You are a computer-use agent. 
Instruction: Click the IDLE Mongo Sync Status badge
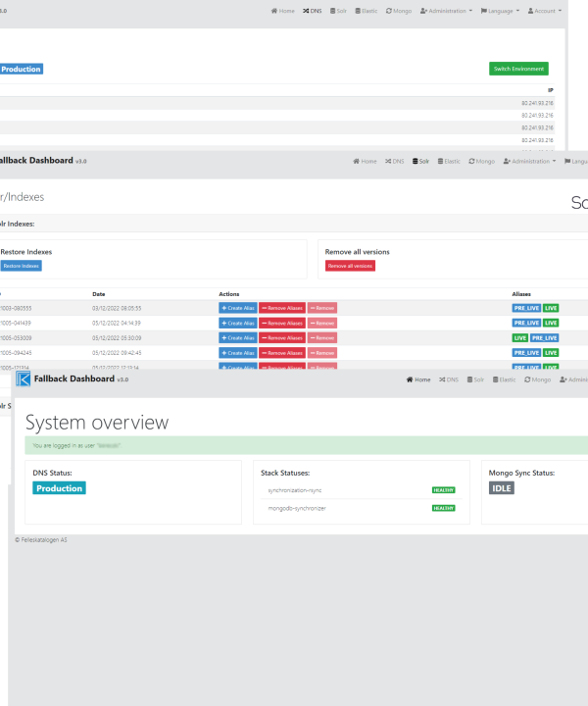501,488
